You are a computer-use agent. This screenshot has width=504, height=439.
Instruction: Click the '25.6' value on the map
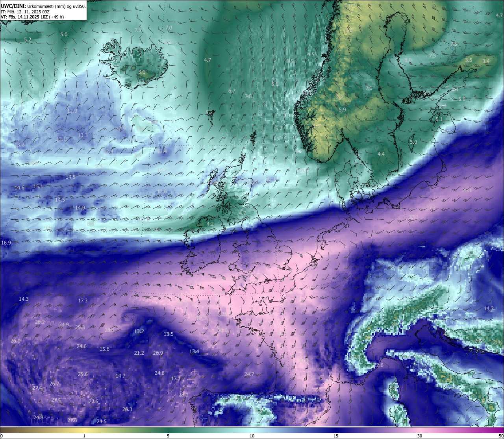[83, 374]
